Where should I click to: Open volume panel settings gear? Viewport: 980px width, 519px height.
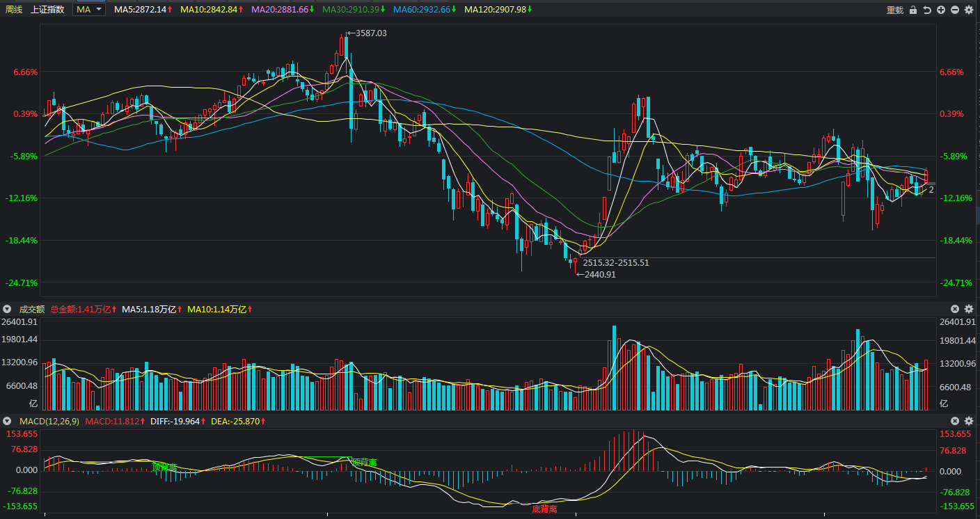pyautogui.click(x=968, y=309)
